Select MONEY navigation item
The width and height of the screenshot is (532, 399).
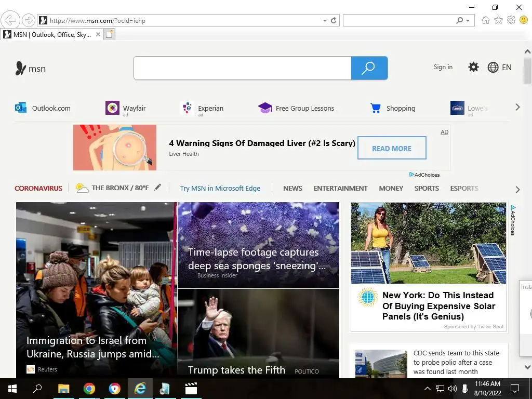[391, 188]
